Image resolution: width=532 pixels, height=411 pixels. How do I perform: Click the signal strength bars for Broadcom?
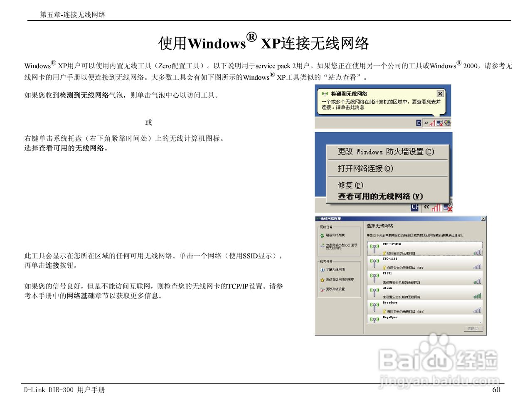(x=478, y=310)
